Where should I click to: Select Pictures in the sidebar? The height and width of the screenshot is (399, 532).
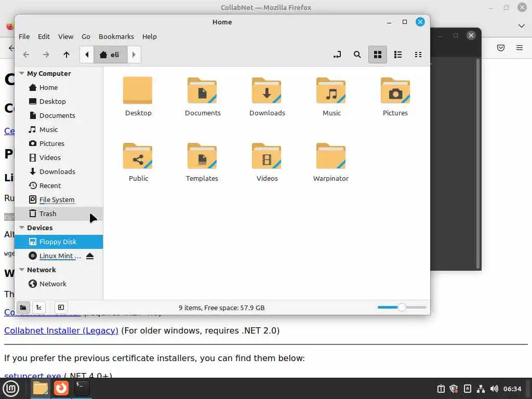pos(59,143)
